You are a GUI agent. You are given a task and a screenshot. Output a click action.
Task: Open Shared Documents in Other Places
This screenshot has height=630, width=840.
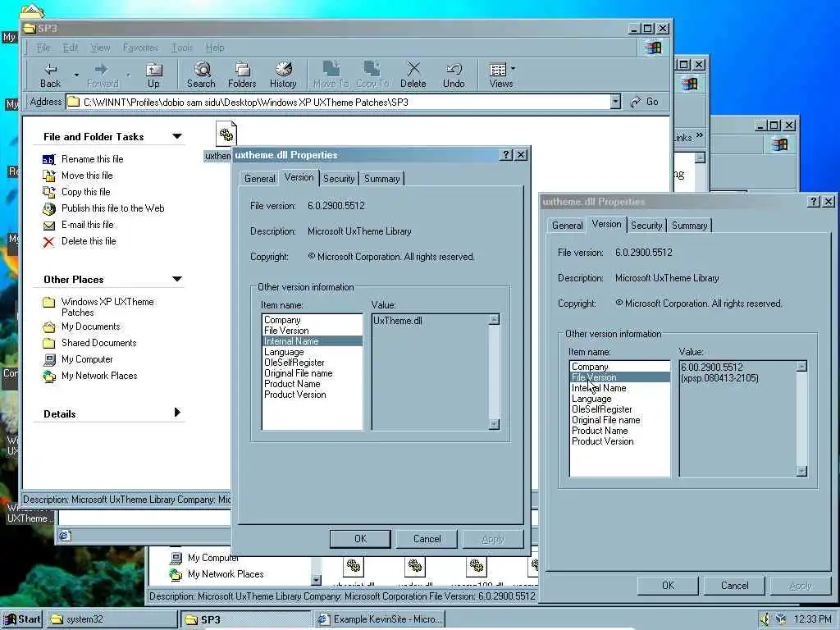coord(98,343)
